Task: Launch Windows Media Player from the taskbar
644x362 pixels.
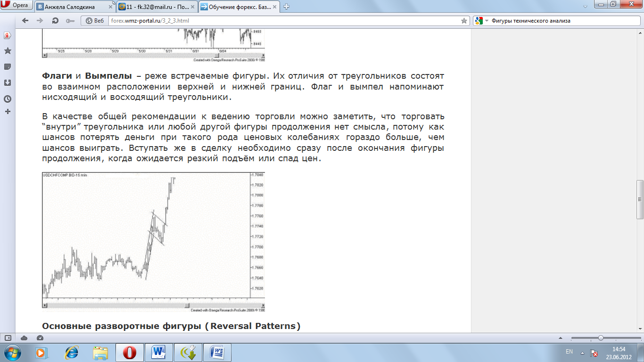Action: tap(41, 352)
